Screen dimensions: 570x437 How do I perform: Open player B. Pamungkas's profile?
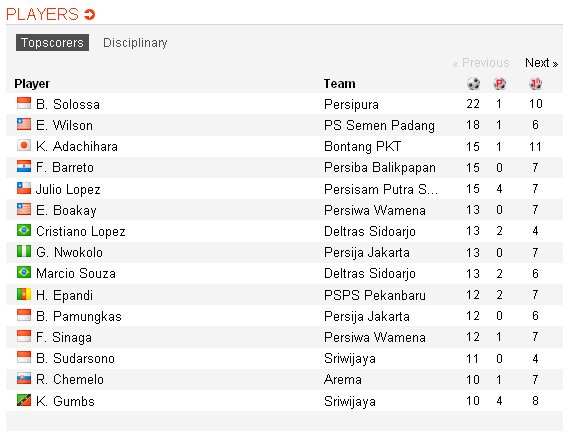[x=79, y=316]
